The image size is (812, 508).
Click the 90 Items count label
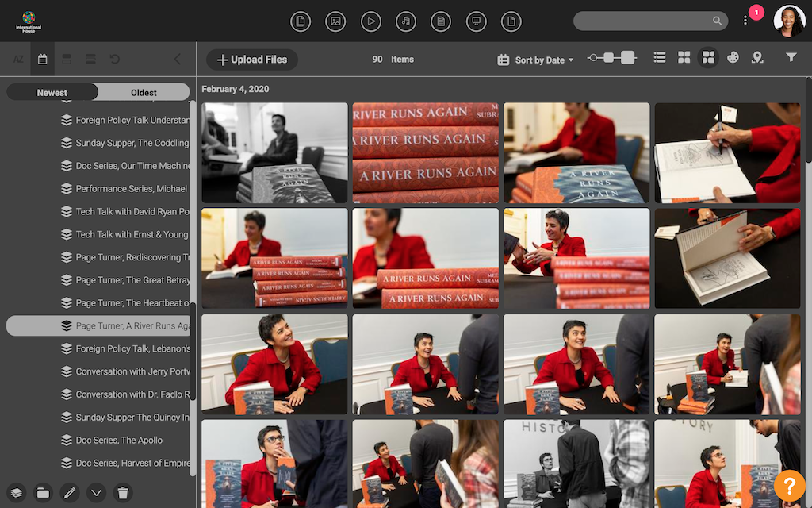[x=393, y=59]
